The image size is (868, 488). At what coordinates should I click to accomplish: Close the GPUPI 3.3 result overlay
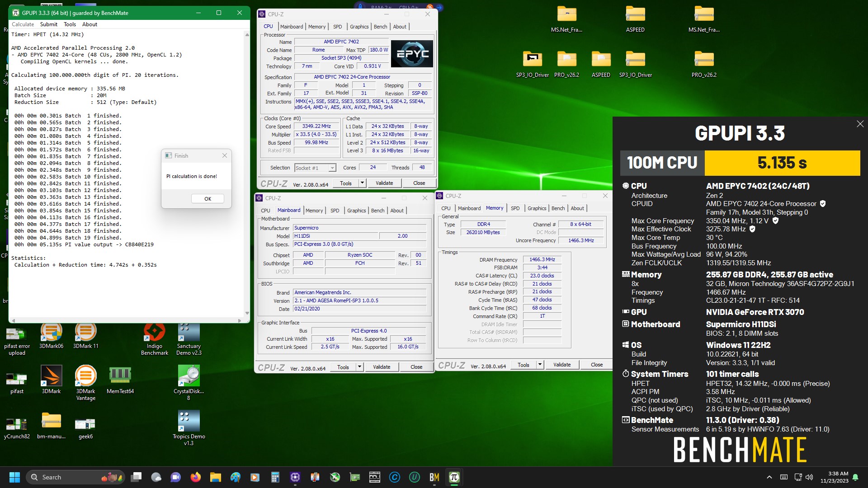(860, 124)
